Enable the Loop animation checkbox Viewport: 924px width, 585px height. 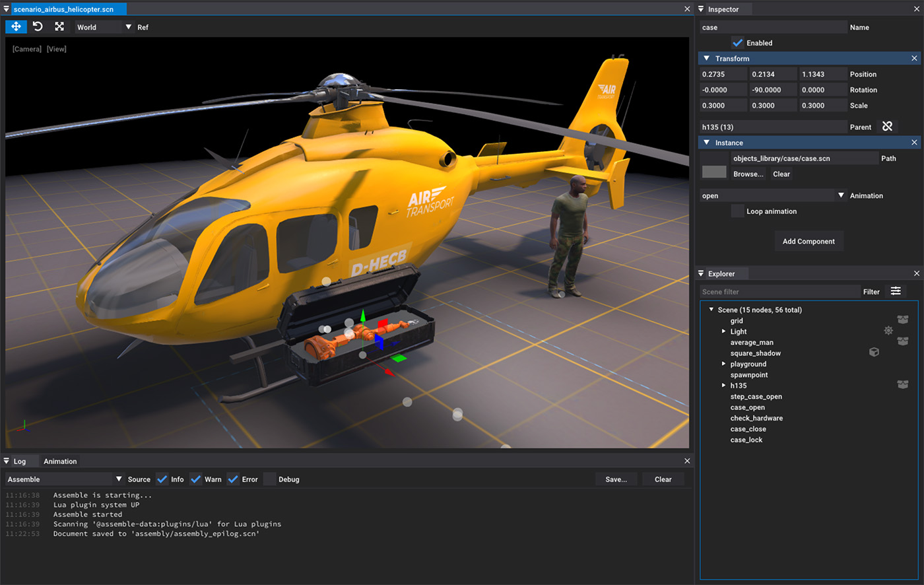coord(737,211)
